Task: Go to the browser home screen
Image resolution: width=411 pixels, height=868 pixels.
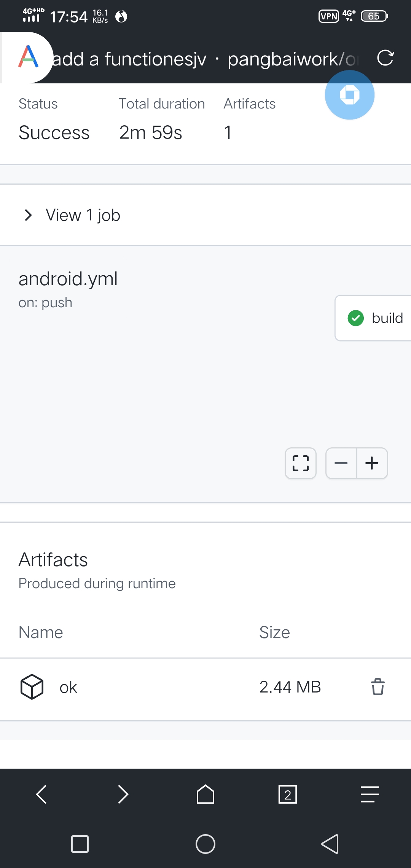Action: (205, 794)
